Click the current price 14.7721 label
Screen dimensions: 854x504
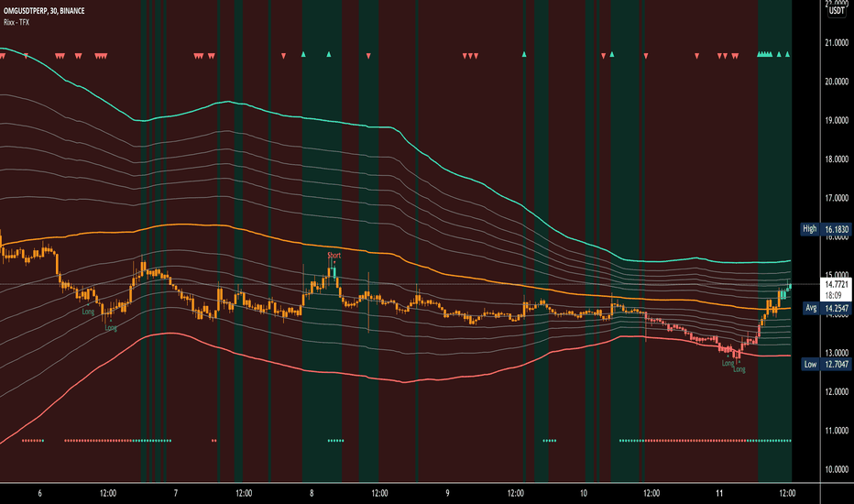click(x=837, y=284)
